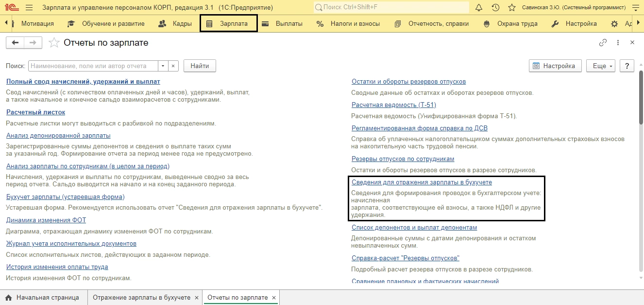The height and width of the screenshot is (305, 644).
Task: Expand the search history dropdown arrow
Action: [163, 66]
